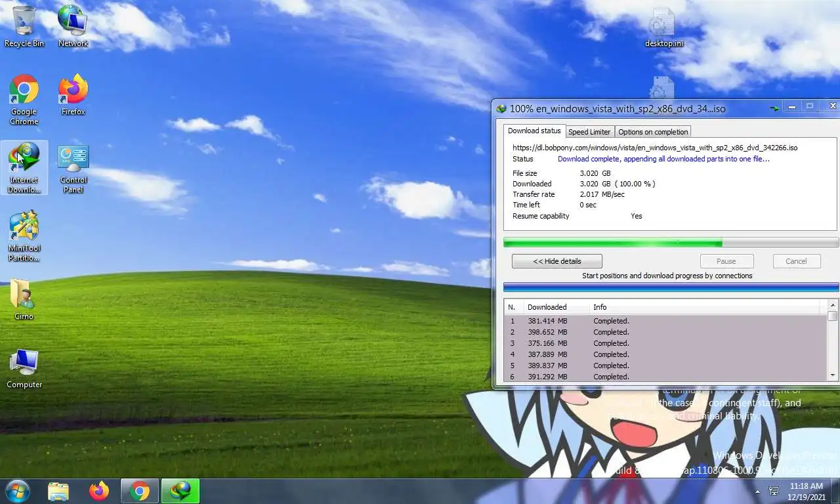Select connection row 1 with 381.414 MB
The image size is (840, 504).
[x=666, y=321]
